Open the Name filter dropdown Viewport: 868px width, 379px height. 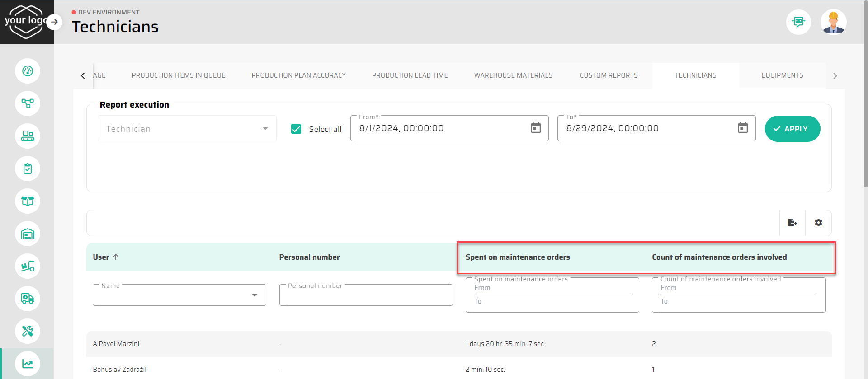coord(255,295)
